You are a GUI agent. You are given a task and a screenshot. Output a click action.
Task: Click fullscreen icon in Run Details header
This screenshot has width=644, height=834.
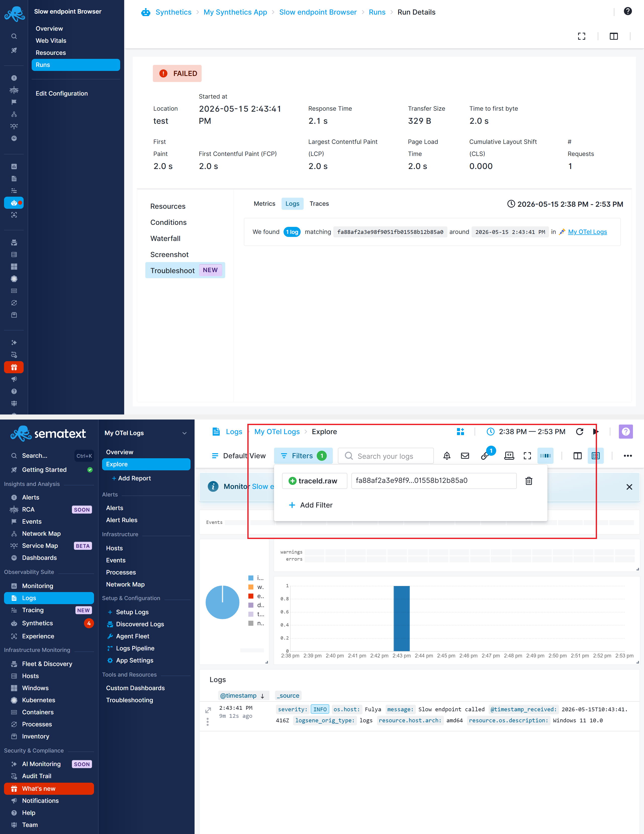(x=581, y=36)
